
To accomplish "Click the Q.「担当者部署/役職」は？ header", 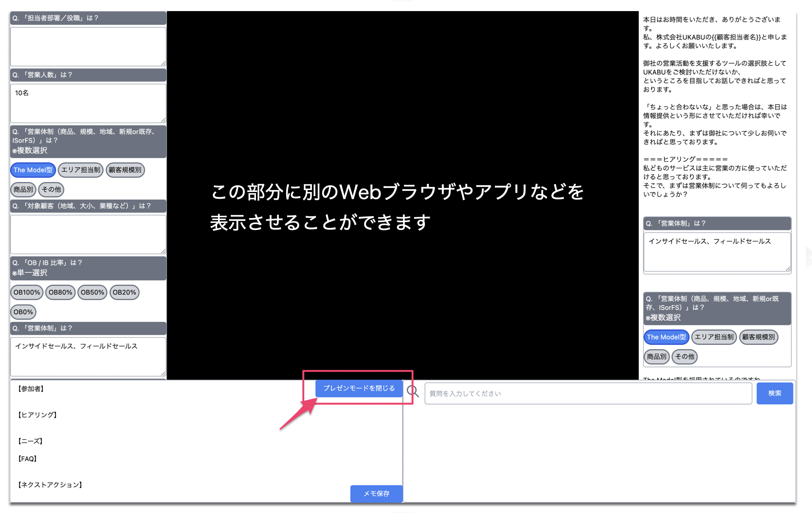I will (x=88, y=18).
